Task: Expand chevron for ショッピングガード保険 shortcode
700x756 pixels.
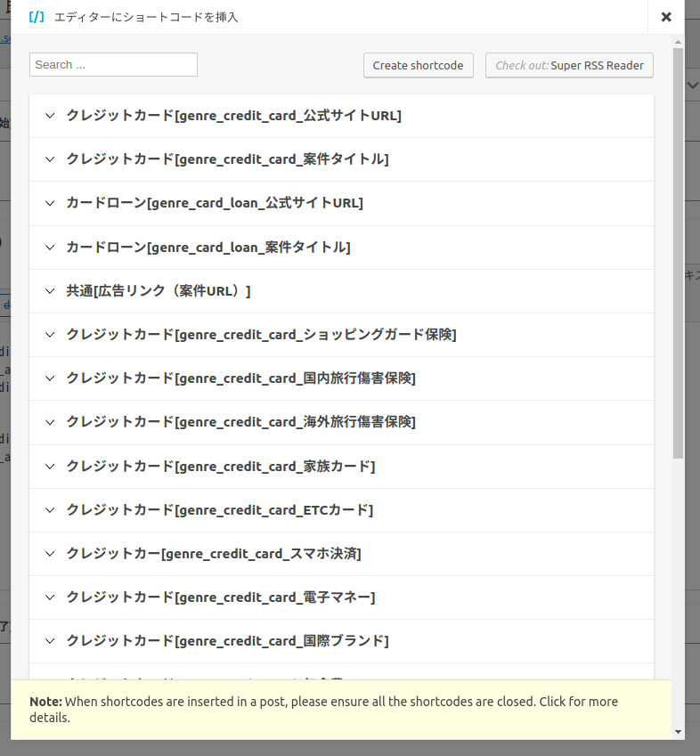Action: pyautogui.click(x=50, y=334)
